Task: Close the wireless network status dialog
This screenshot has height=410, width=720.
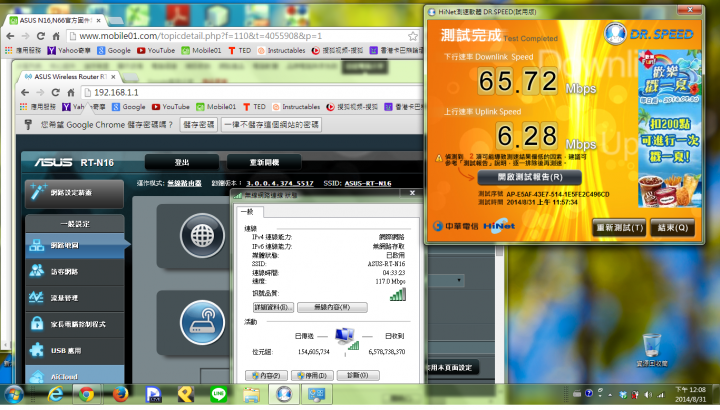Action: click(412, 193)
